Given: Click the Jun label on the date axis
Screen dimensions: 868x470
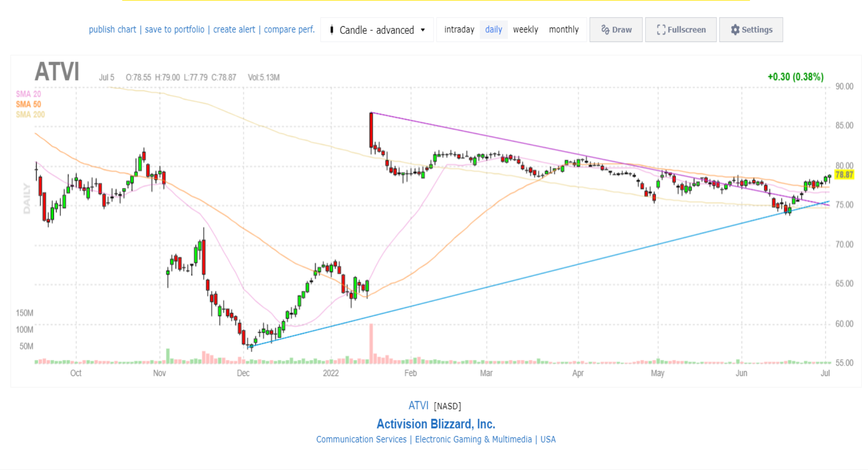Looking at the screenshot, I should (741, 373).
